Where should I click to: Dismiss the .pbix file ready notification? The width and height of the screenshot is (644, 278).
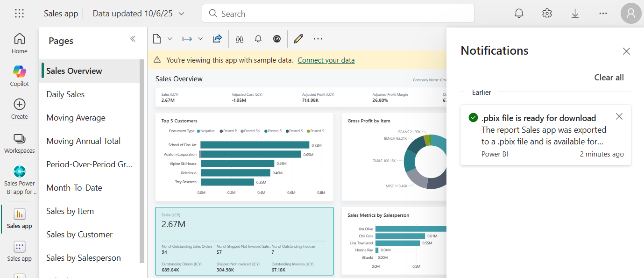pos(619,117)
